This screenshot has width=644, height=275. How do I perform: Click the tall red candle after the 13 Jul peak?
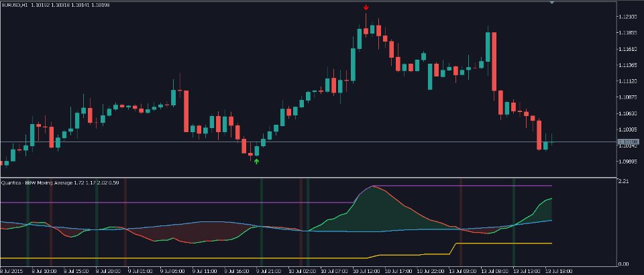[x=494, y=62]
